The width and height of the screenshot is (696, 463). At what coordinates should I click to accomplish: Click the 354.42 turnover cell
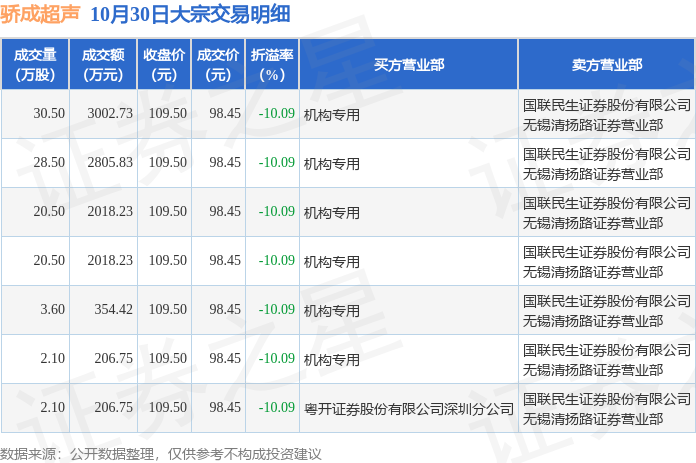coord(113,310)
